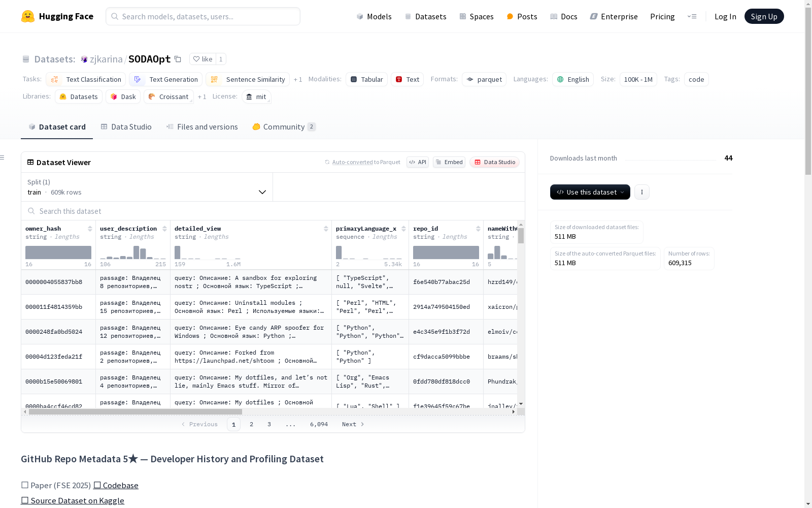Image resolution: width=812 pixels, height=508 pixels.
Task: Switch to the Data Studio tab
Action: pos(126,127)
